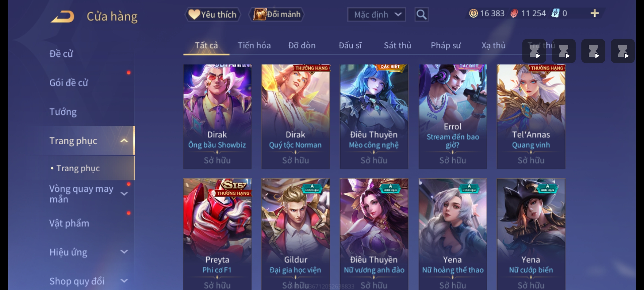The image size is (644, 290).
Task: Open the Mặc định sort dropdown
Action: 376,15
